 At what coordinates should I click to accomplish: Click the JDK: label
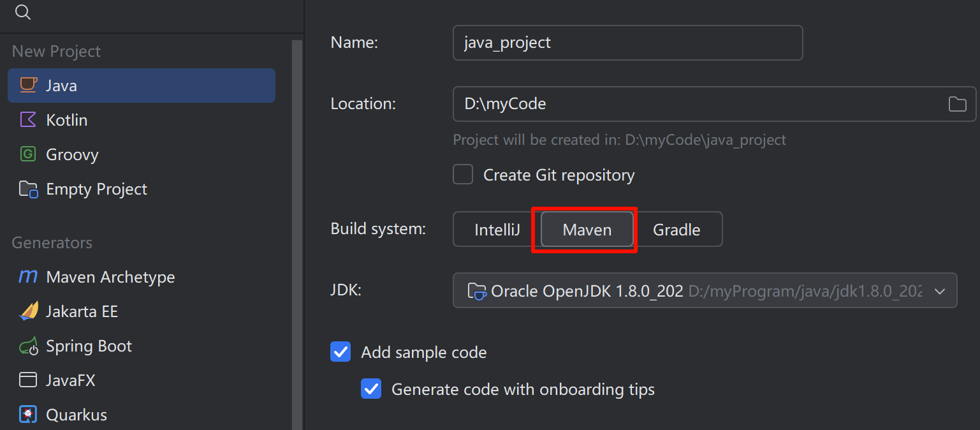coord(346,290)
